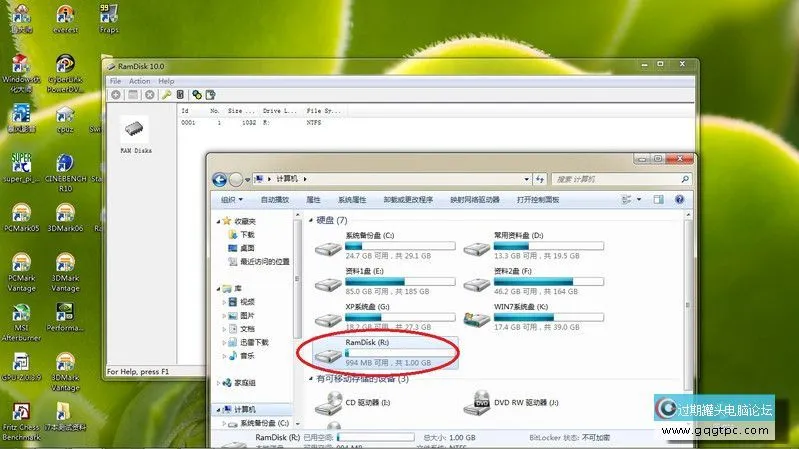Click 映射网络驱动器 in Explorer toolbar
The height and width of the screenshot is (449, 799).
(475, 200)
